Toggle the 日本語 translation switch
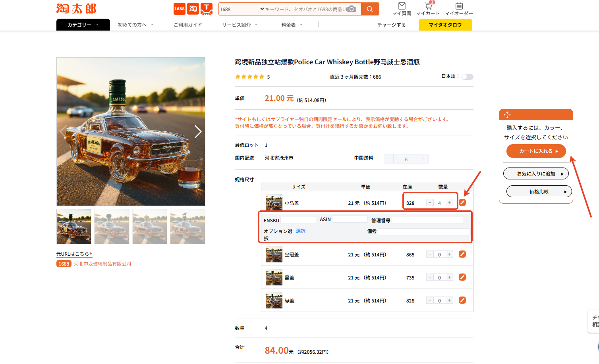Image resolution: width=599 pixels, height=364 pixels. click(468, 77)
